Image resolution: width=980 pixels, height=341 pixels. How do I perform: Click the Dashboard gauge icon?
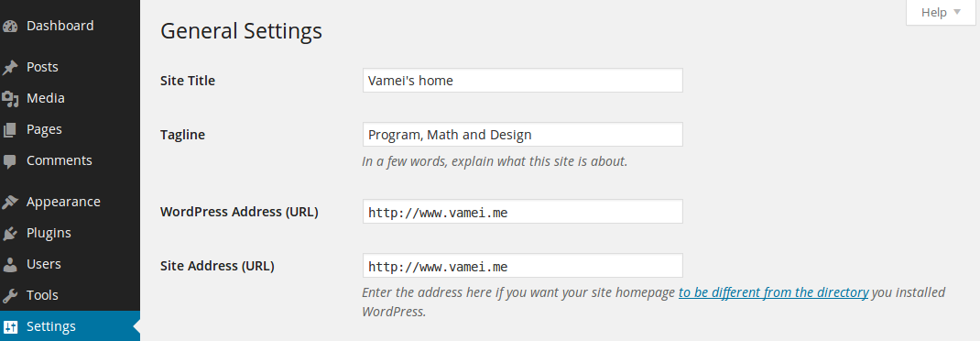click(x=10, y=27)
